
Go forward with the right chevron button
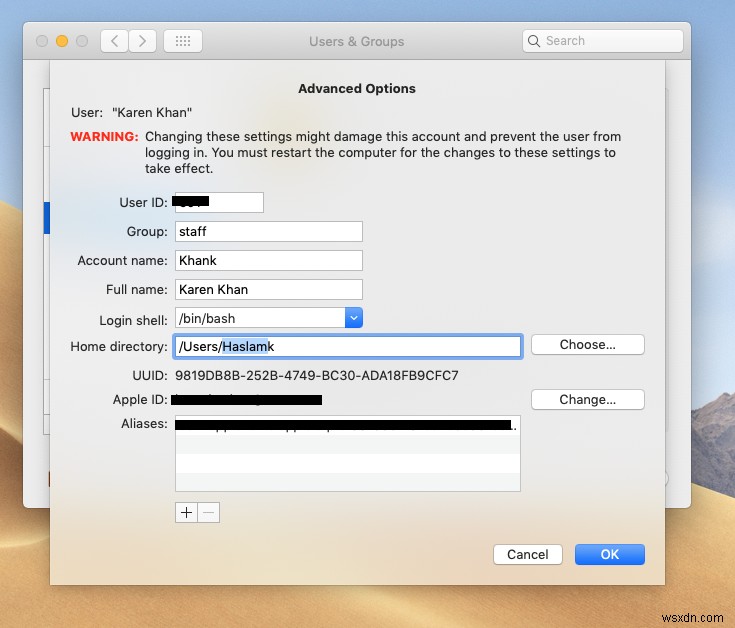click(x=142, y=41)
